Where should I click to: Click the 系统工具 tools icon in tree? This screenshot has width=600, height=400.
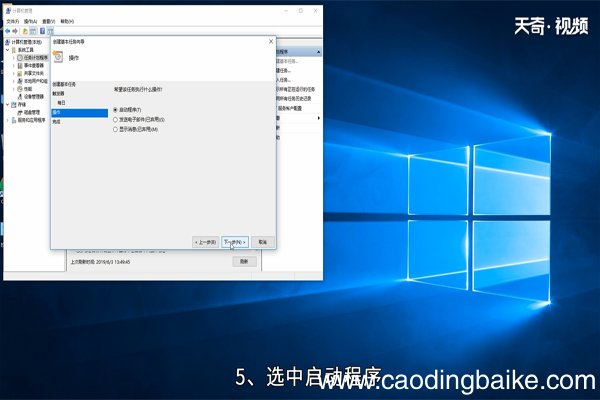(x=14, y=50)
